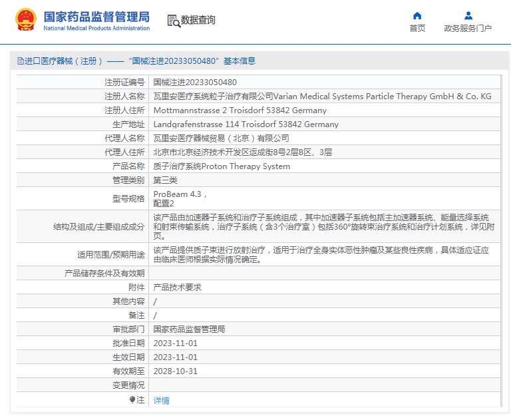Image resolution: width=511 pixels, height=420 pixels.
Task: Click the 数据查询 heading text
Action: click(198, 20)
